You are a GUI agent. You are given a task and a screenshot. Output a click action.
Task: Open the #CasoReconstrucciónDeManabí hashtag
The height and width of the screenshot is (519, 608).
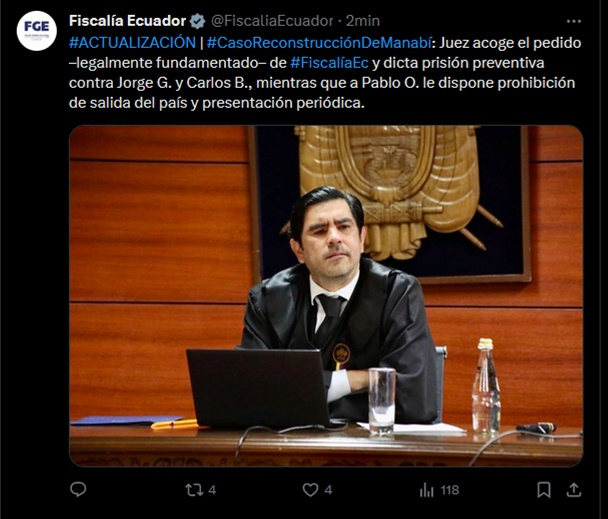(319, 43)
